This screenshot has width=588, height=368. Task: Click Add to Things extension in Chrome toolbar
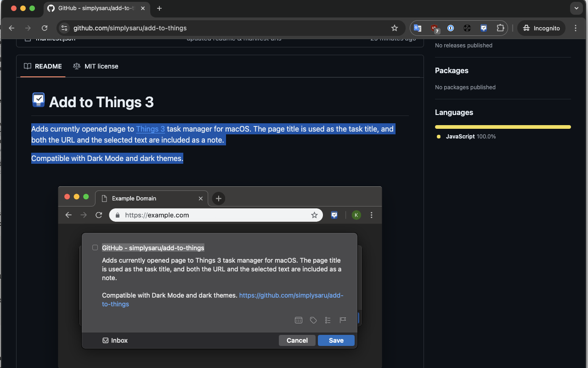click(x=484, y=28)
